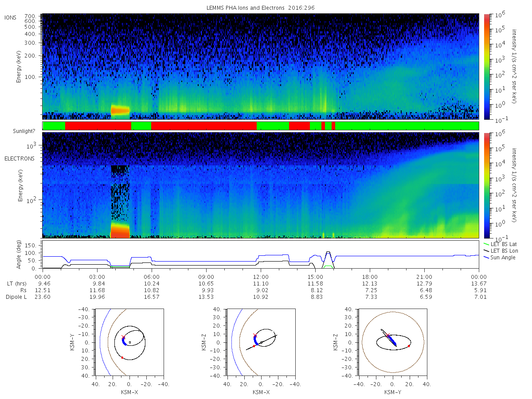The height and width of the screenshot is (399, 532).
Task: Click the 15:00 time axis label
Action: pyautogui.click(x=315, y=277)
